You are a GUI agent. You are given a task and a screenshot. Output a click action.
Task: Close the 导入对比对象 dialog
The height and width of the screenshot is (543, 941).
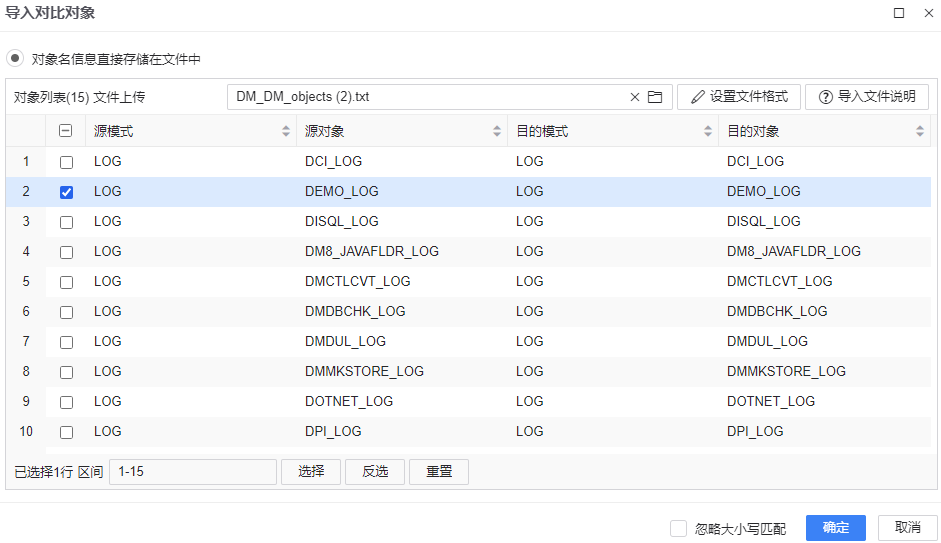coord(928,13)
